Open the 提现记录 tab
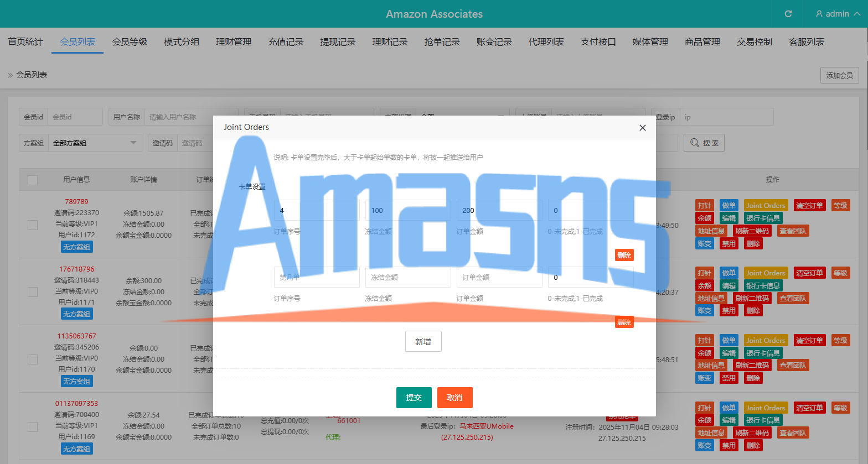Viewport: 868px width, 464px height. pyautogui.click(x=338, y=42)
